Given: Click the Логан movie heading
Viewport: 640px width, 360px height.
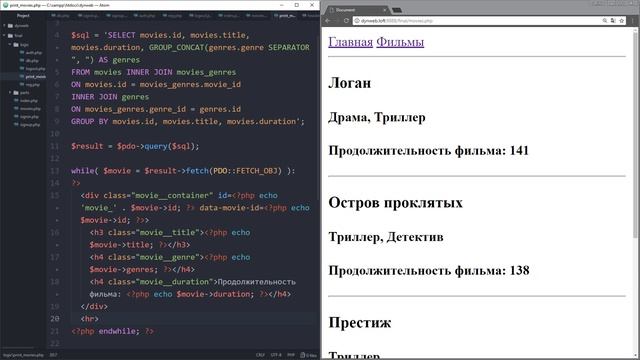Looking at the screenshot, I should pos(349,83).
